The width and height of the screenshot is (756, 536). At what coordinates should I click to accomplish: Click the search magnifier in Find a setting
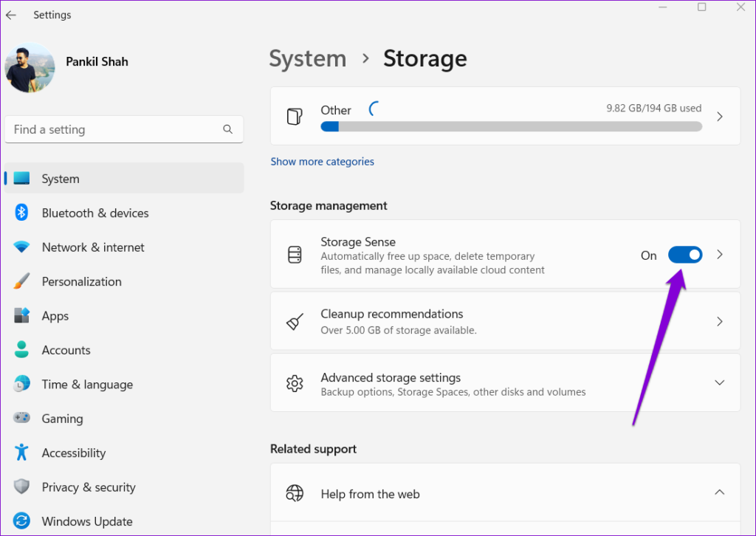coord(227,128)
